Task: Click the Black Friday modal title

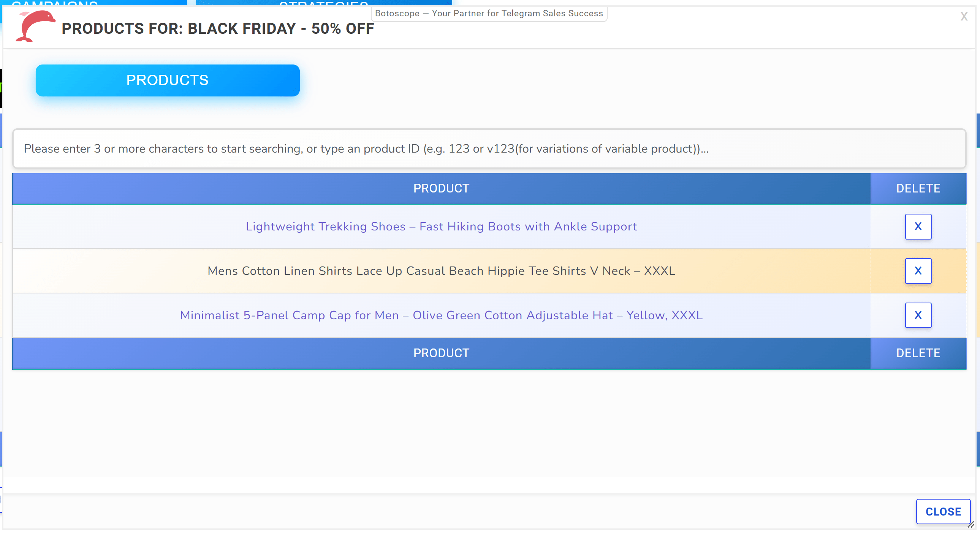Action: tap(218, 29)
